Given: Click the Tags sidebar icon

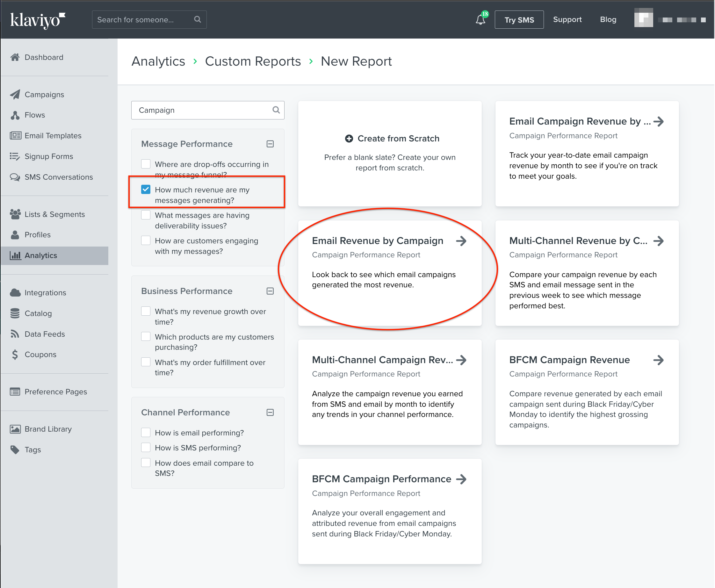Looking at the screenshot, I should [x=16, y=449].
